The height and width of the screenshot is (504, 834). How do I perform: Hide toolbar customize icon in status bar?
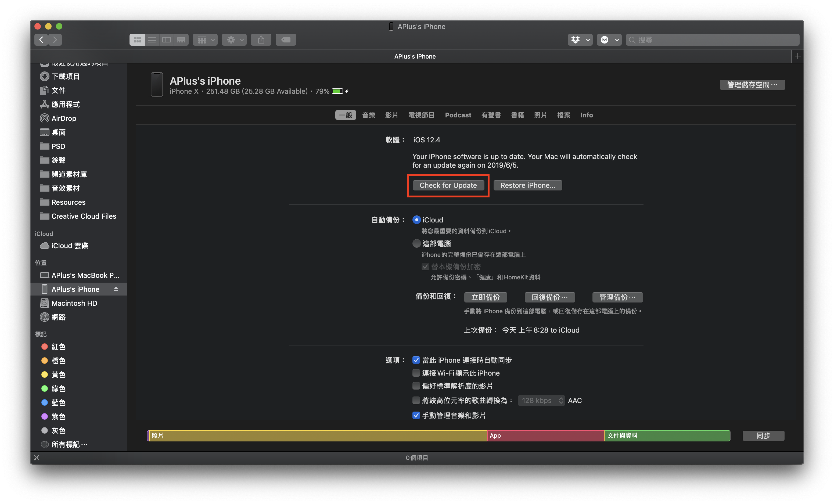pos(37,458)
